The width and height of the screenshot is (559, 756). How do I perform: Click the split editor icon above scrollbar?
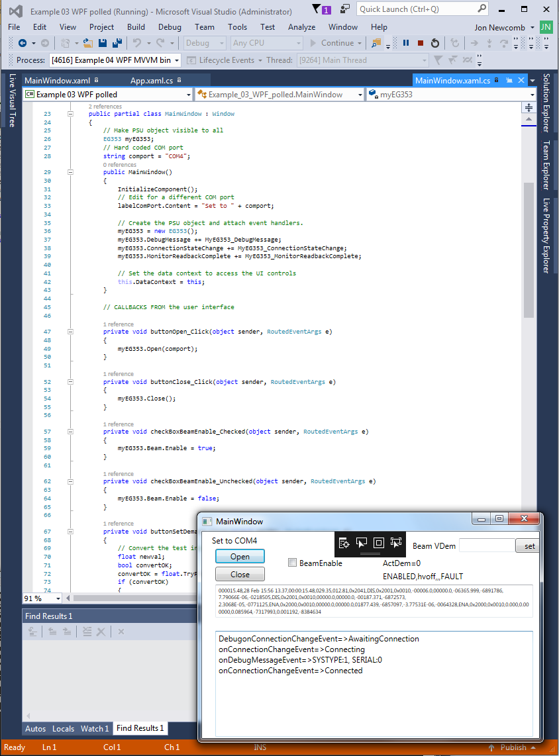pos(529,107)
